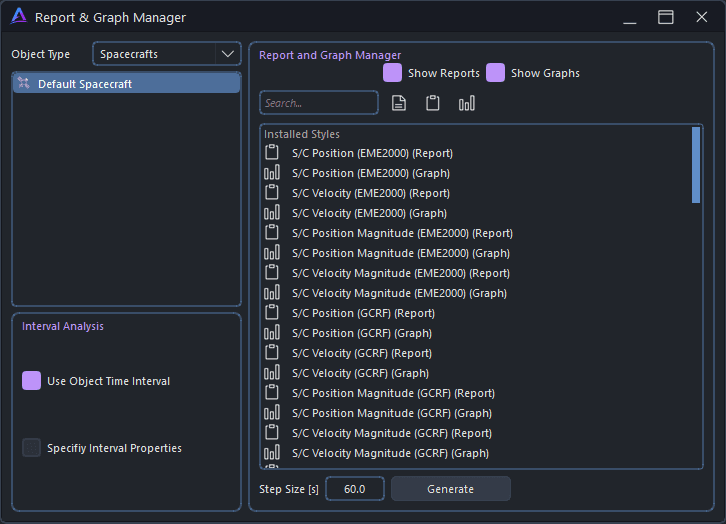The image size is (726, 524).
Task: Select S/C Position (GCRF) (Graph) style
Action: click(x=477, y=333)
